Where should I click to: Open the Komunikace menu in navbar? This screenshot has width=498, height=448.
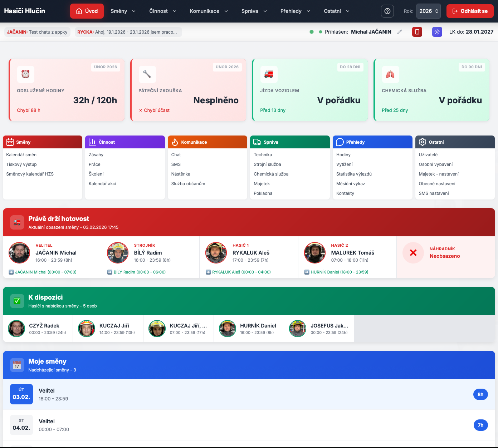(209, 11)
